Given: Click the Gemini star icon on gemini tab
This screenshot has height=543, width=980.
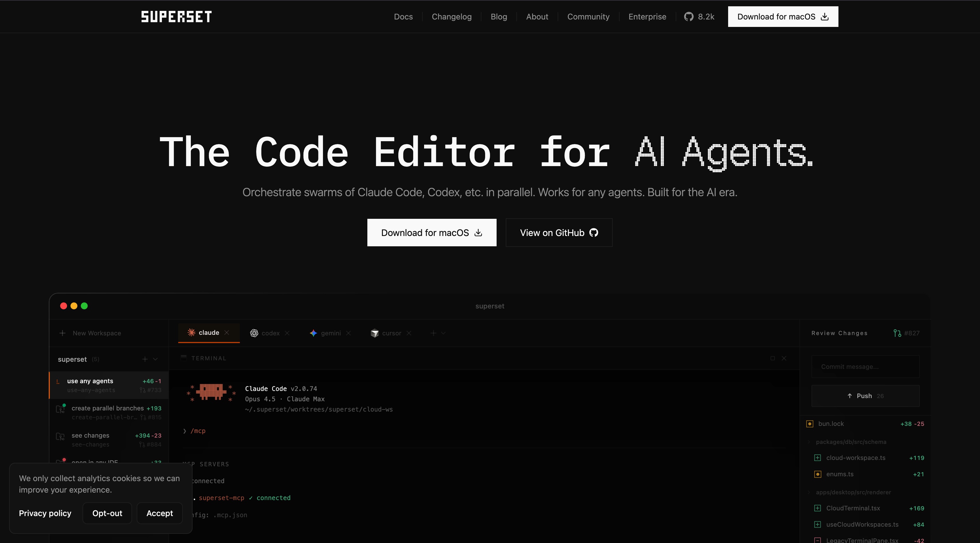Looking at the screenshot, I should 313,333.
